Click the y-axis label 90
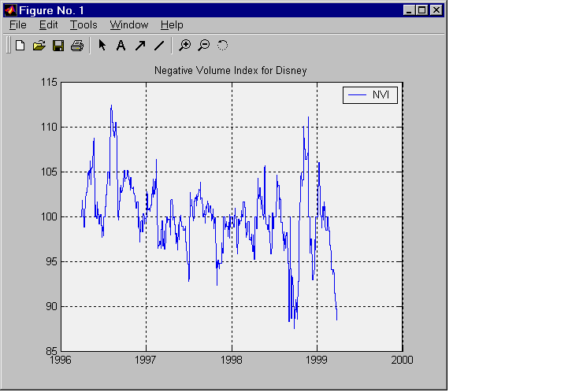This screenshot has width=583, height=392. (52, 306)
